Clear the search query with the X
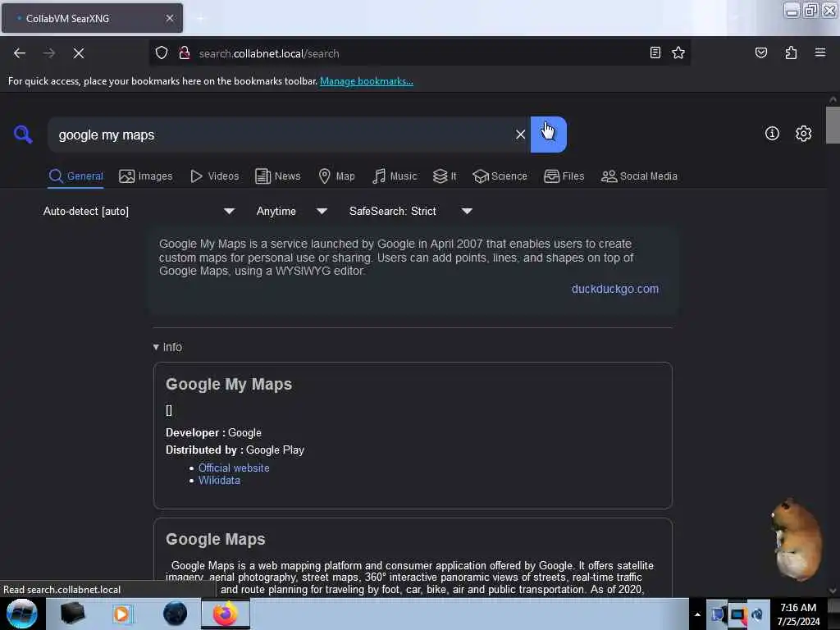 pyautogui.click(x=520, y=135)
